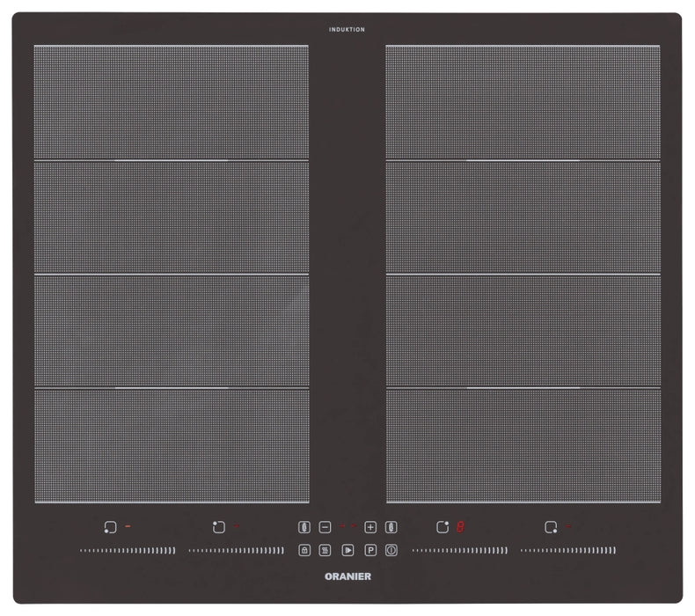This screenshot has height=616, width=695.
Task: Set power on the rear-right zone slider
Action: [x=460, y=550]
